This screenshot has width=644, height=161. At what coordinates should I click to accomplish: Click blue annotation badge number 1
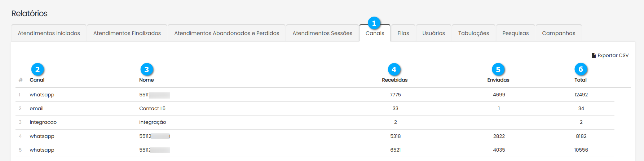pos(374,23)
